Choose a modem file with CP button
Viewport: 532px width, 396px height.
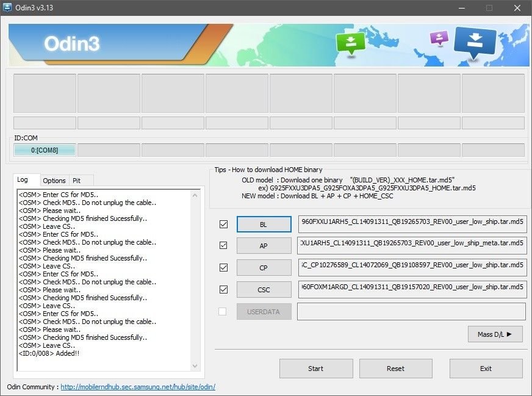(264, 268)
